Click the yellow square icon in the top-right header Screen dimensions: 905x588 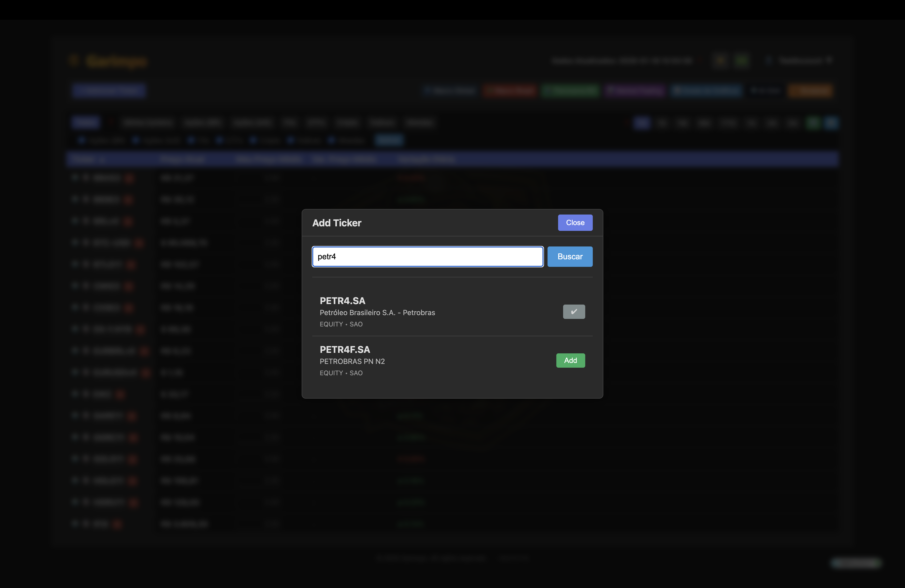coord(720,60)
